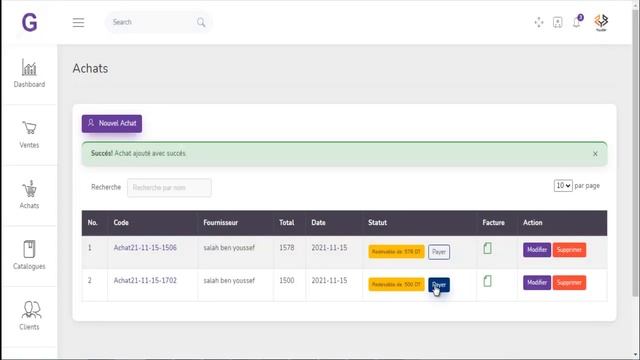Click the yellow status badge of row 2

pyautogui.click(x=396, y=284)
